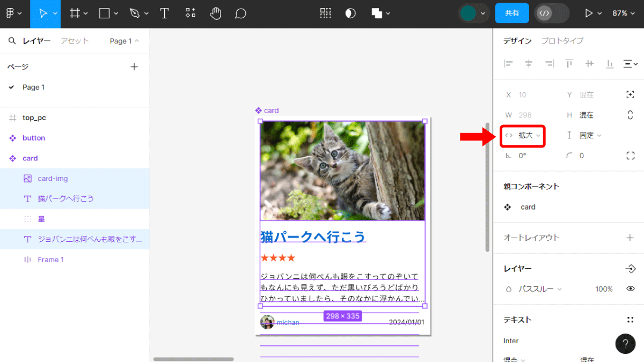This screenshot has height=362, width=644.
Task: Select the Hand tool
Action: (x=215, y=13)
